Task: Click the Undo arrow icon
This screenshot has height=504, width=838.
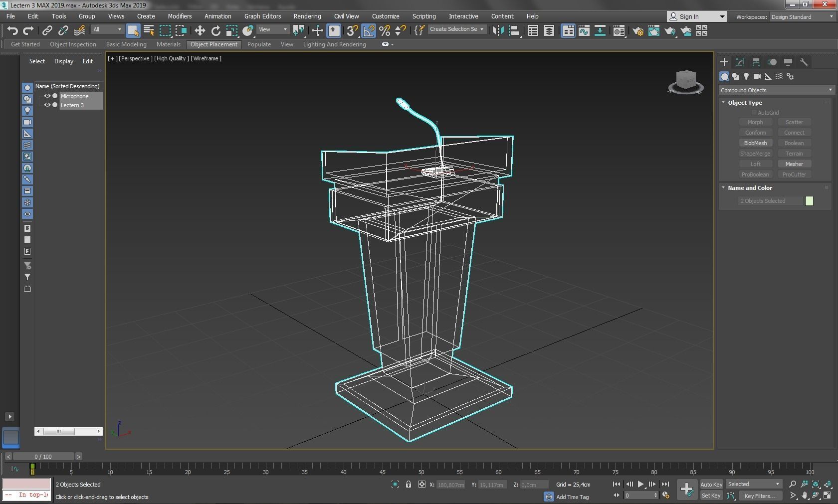Action: coord(12,31)
